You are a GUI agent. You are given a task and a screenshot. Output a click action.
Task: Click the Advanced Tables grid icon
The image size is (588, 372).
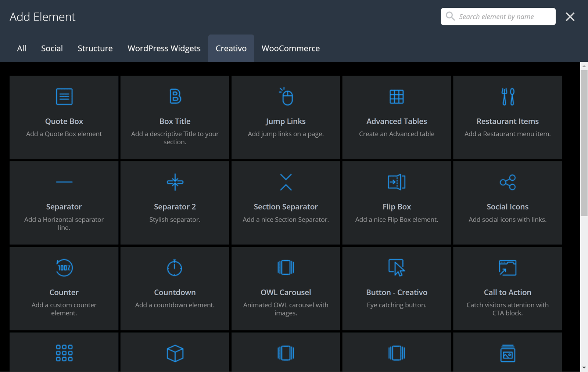pyautogui.click(x=397, y=97)
